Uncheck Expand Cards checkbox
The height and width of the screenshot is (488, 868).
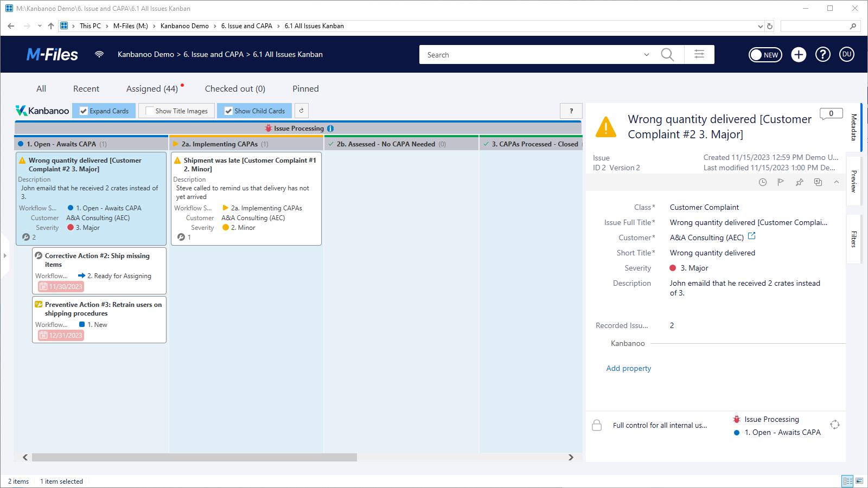click(x=84, y=111)
